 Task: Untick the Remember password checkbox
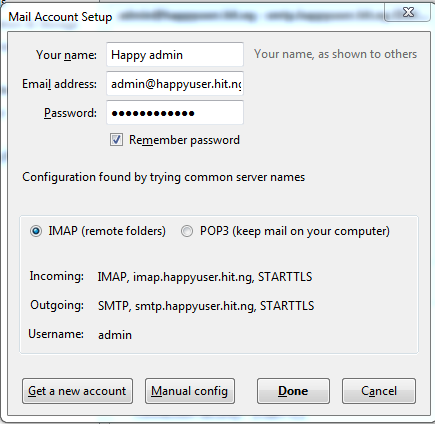116,140
